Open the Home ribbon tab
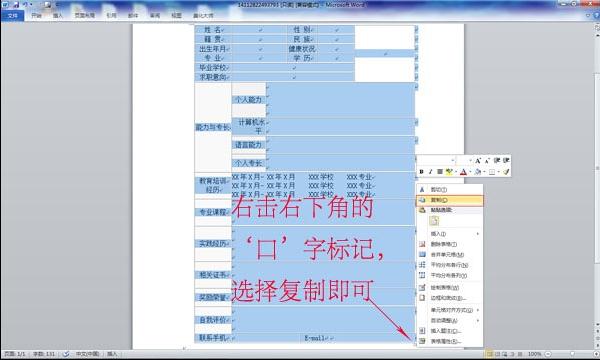 coord(36,16)
